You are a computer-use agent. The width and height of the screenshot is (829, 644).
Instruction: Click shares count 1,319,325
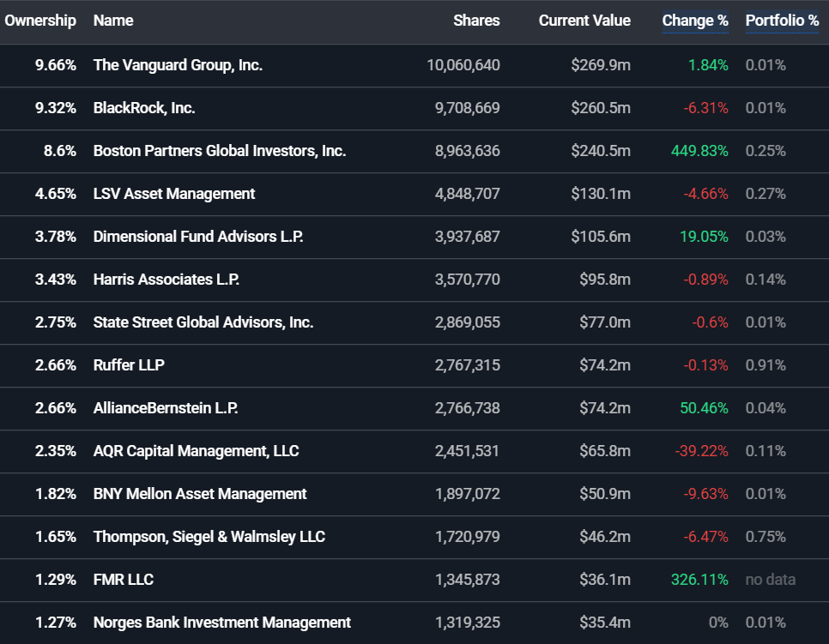point(468,623)
